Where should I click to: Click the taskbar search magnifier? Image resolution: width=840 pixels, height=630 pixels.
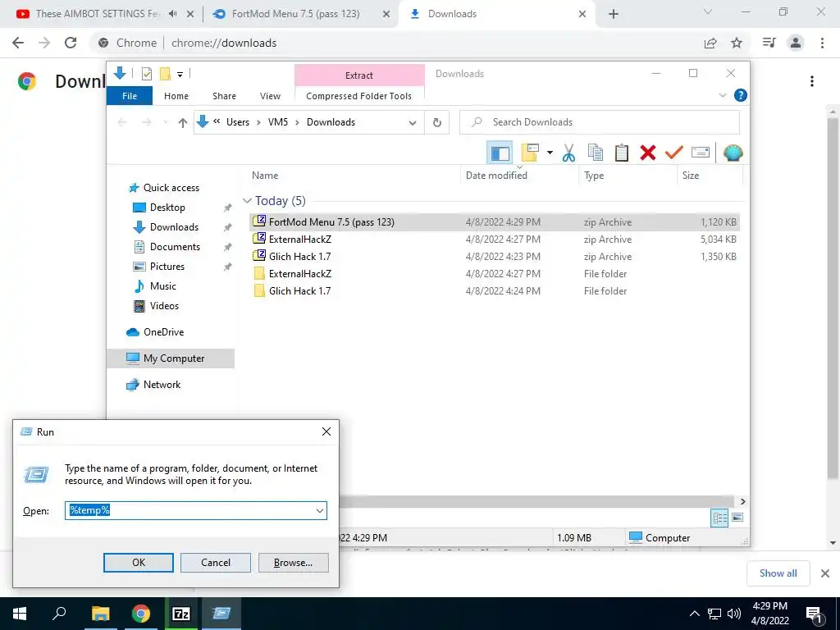coord(59,614)
